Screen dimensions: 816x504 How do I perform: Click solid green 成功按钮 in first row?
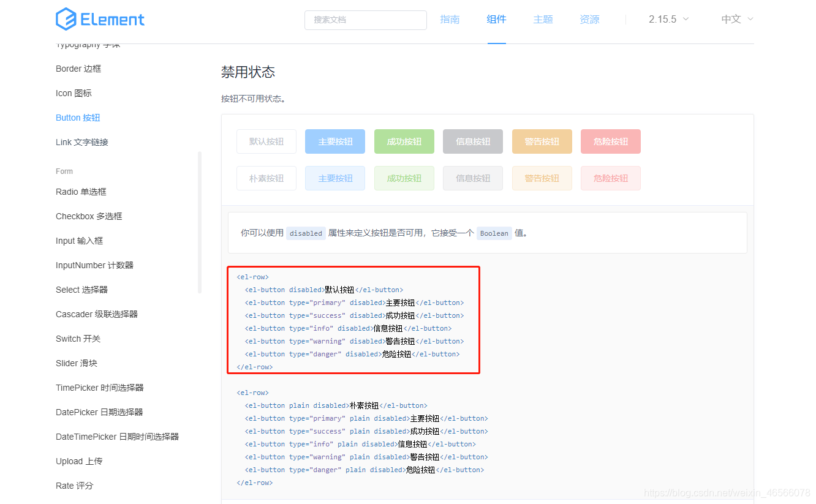(x=404, y=141)
